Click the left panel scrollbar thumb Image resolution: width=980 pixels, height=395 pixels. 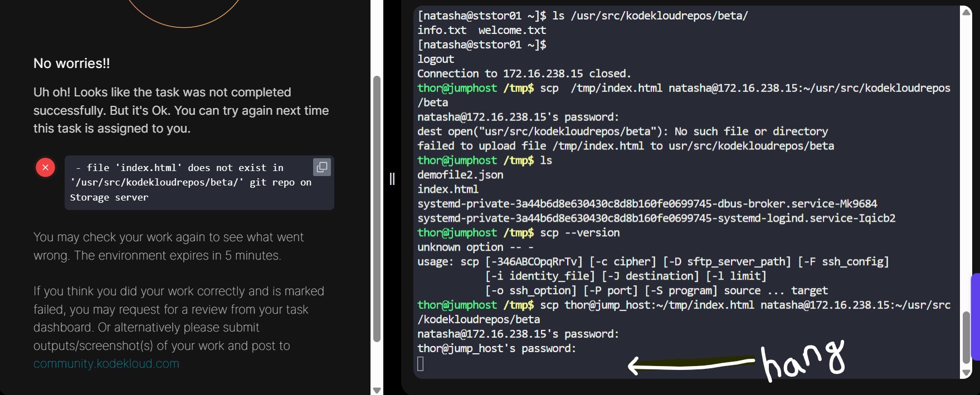[x=377, y=209]
